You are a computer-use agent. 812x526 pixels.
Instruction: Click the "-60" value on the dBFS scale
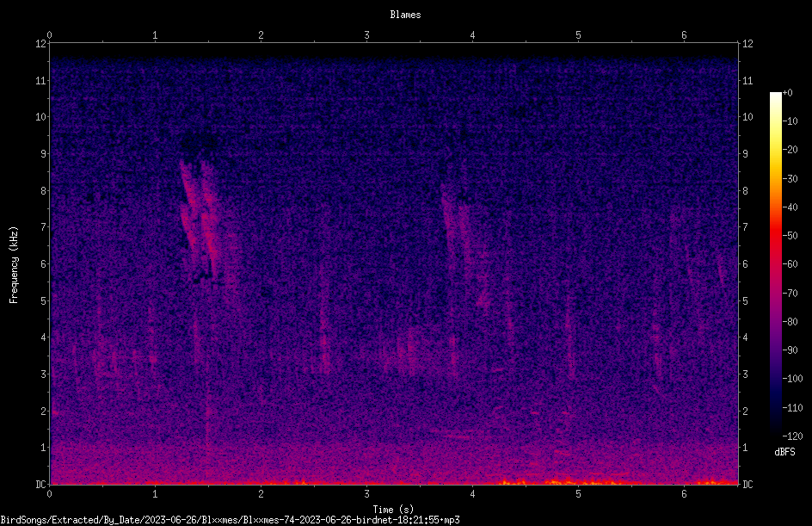790,264
